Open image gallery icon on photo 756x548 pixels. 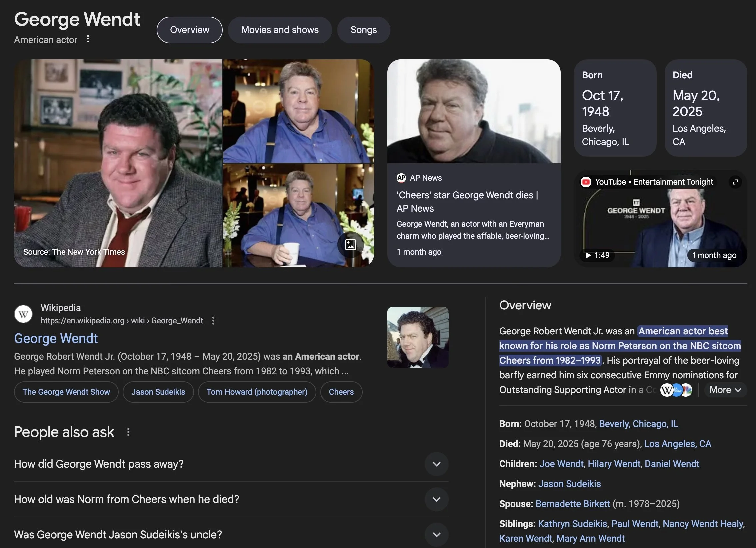[x=350, y=245]
